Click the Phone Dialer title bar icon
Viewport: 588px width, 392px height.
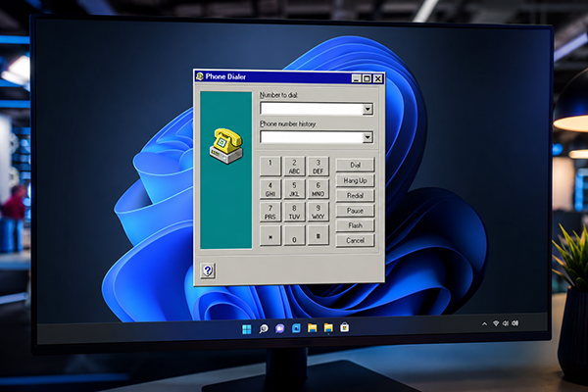(200, 76)
